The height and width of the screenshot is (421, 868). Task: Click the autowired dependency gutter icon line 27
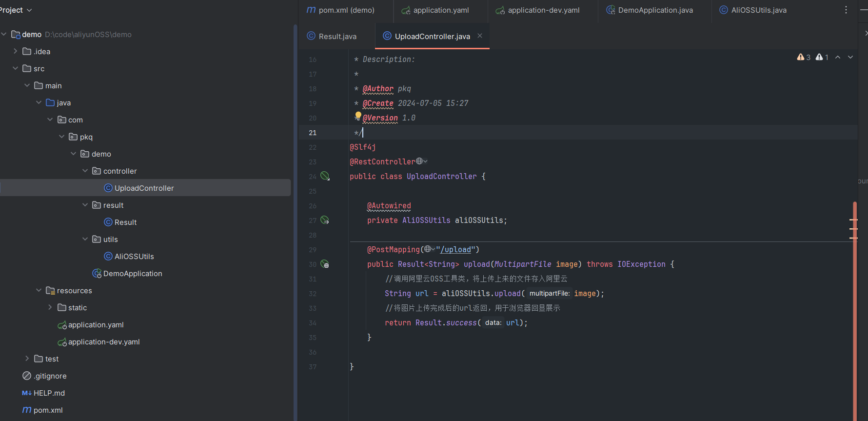tap(325, 220)
